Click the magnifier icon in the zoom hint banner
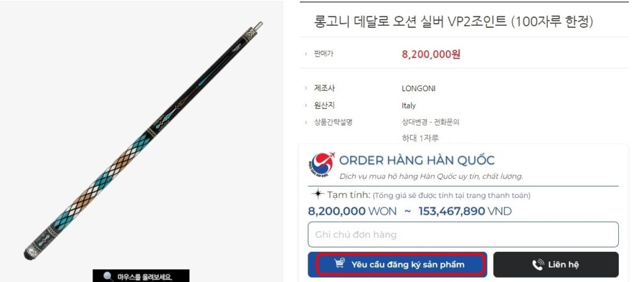Image resolution: width=644 pixels, height=282 pixels. pyautogui.click(x=108, y=277)
